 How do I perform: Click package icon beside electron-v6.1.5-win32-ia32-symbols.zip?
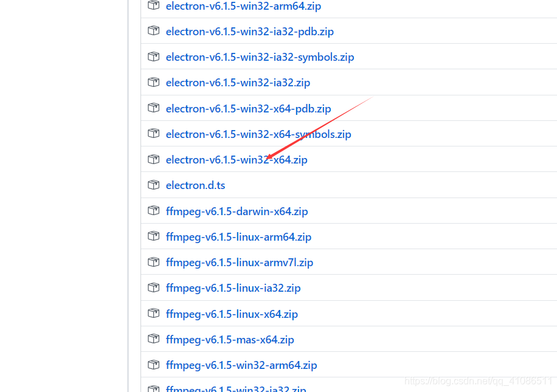pos(153,57)
